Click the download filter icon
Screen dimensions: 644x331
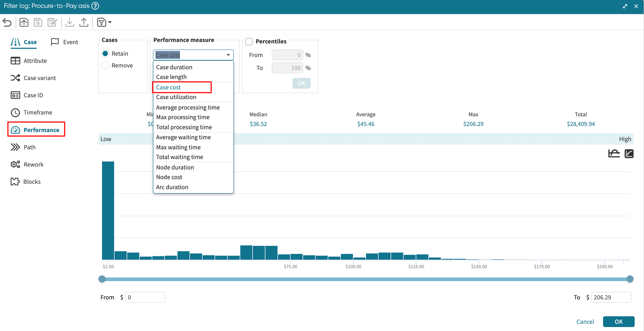(x=70, y=22)
